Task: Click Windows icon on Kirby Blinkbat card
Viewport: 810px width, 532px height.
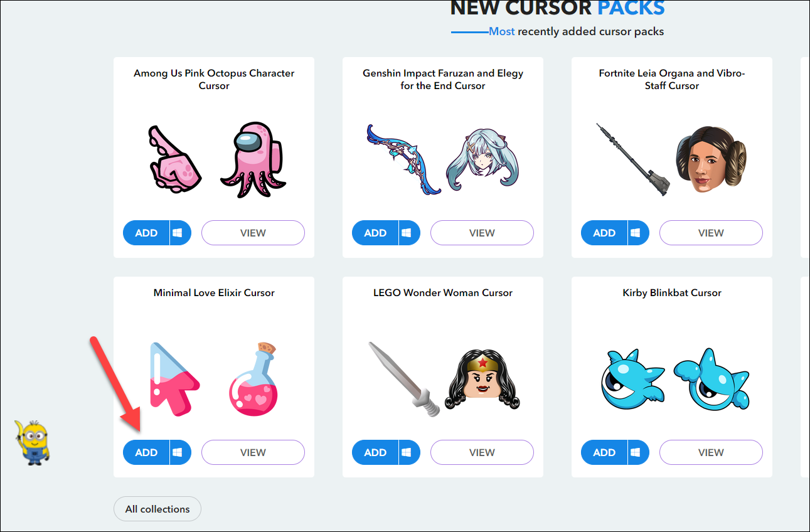Action: click(x=636, y=452)
